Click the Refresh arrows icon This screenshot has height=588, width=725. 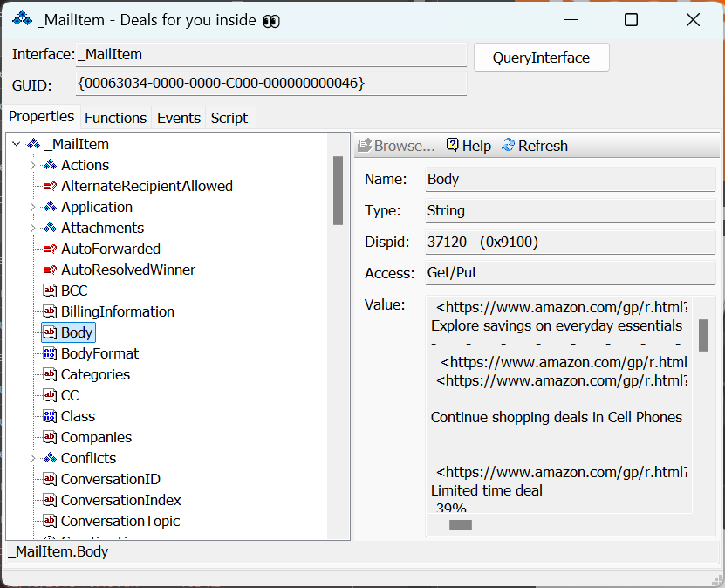click(x=508, y=145)
